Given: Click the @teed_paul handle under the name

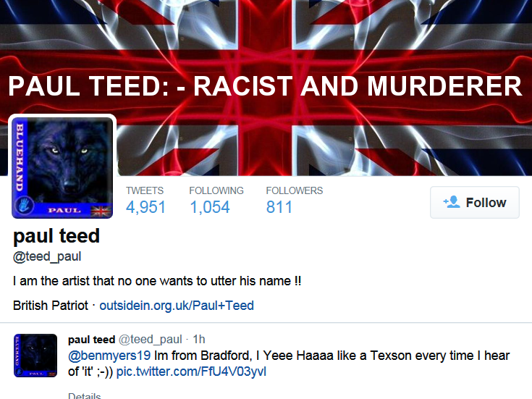Looking at the screenshot, I should 47,257.
